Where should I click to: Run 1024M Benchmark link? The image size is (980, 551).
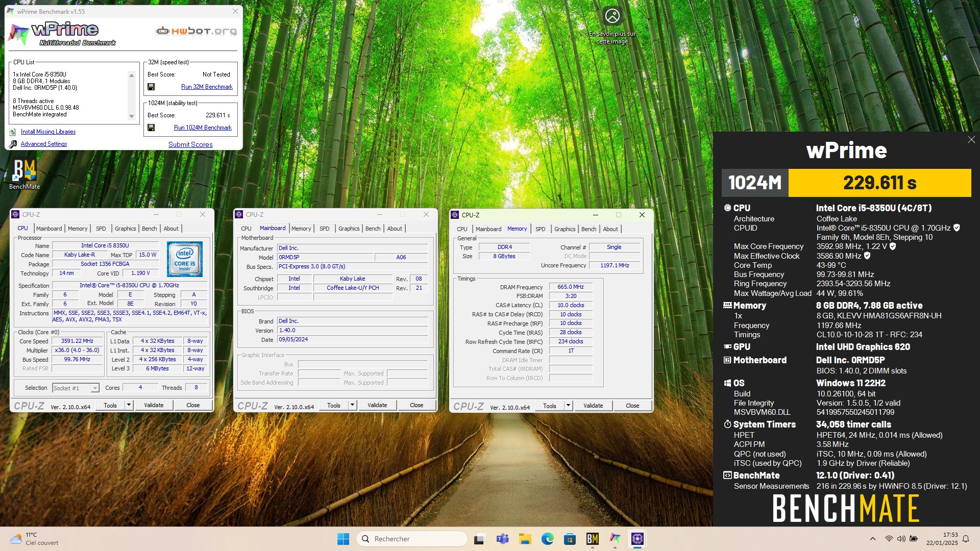point(203,128)
